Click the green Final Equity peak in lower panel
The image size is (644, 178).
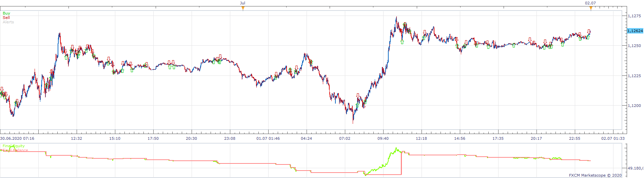(x=396, y=148)
